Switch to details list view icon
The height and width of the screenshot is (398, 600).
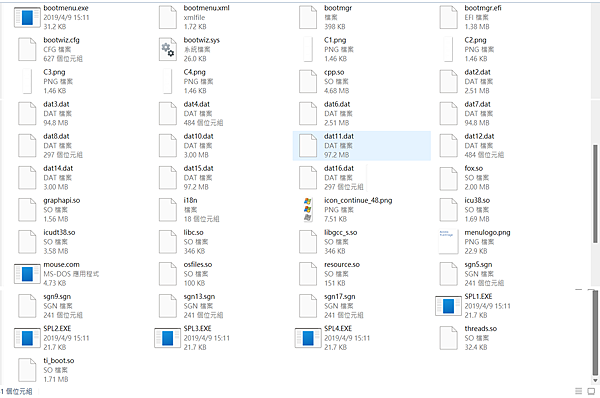pyautogui.click(x=579, y=391)
